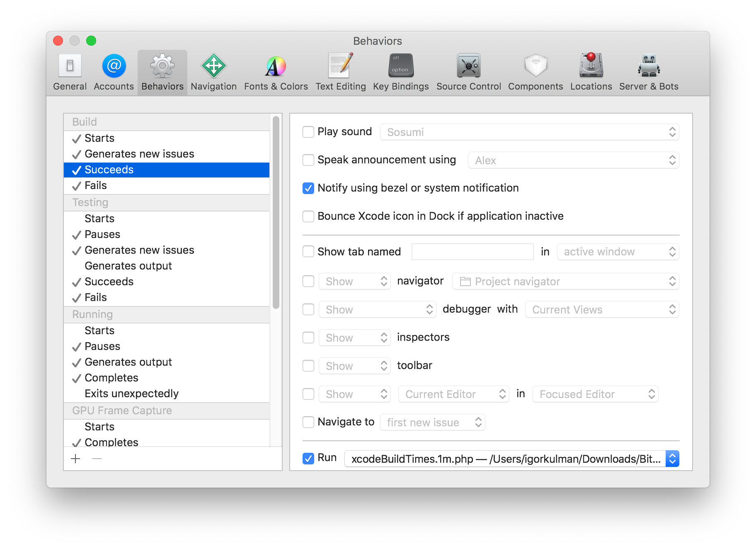Click the tab name text field
This screenshot has width=756, height=549.
coord(472,252)
